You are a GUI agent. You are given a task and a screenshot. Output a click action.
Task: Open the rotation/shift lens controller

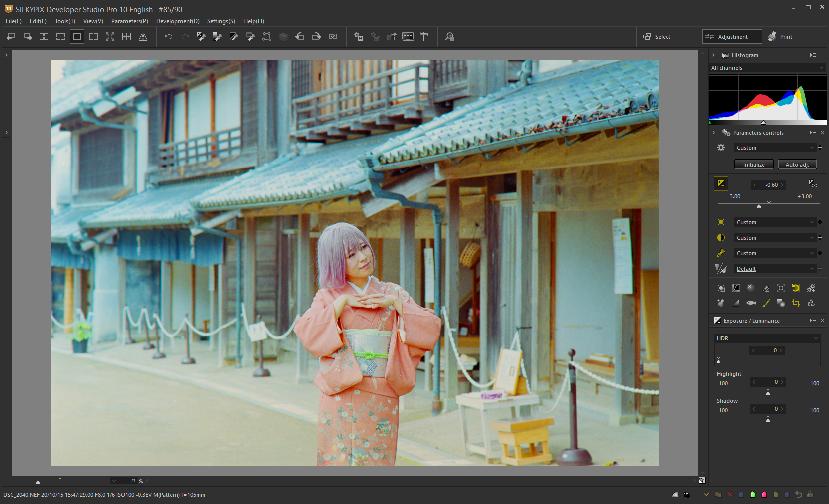(x=796, y=288)
